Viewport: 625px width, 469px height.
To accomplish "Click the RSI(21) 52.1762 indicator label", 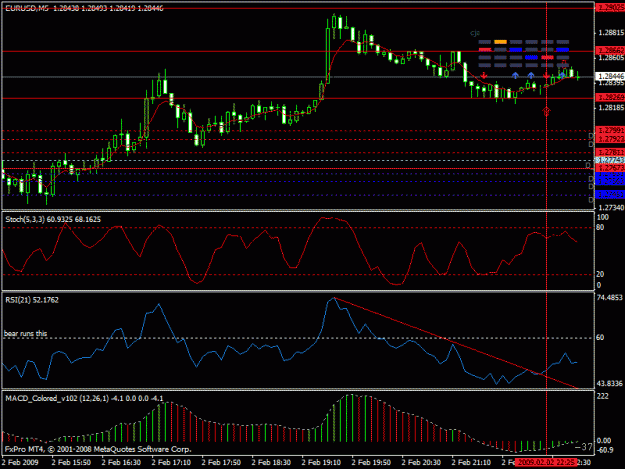I will click(32, 300).
